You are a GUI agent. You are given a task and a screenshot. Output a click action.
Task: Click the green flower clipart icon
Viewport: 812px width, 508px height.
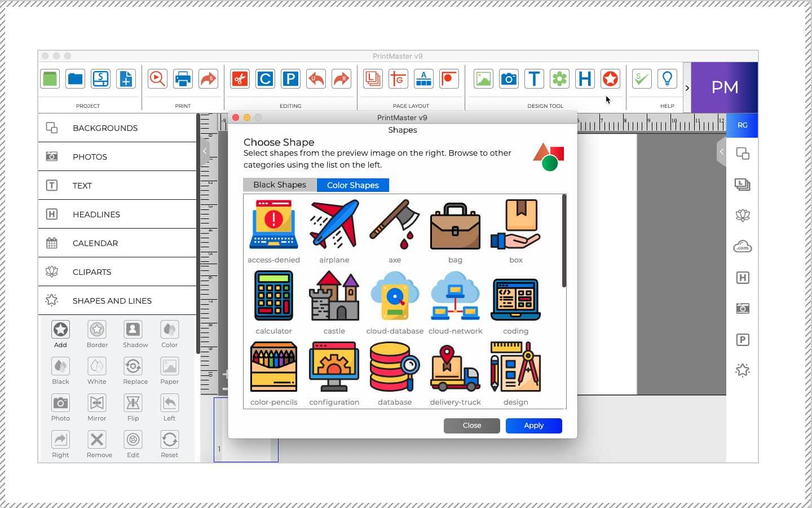(559, 79)
